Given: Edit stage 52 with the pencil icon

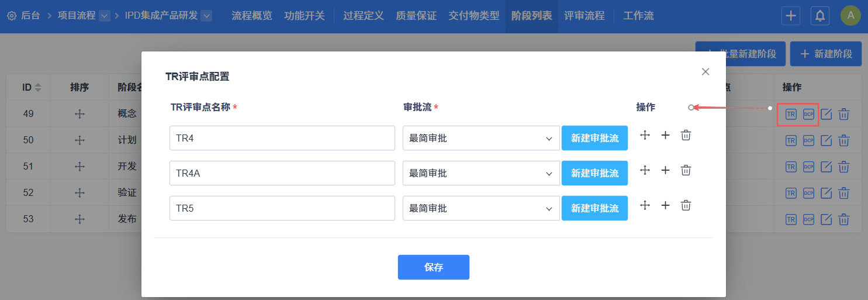Looking at the screenshot, I should [826, 193].
